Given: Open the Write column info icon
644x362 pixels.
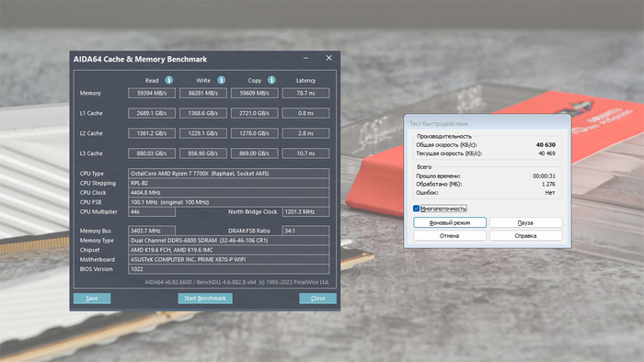Looking at the screenshot, I should coord(222,80).
